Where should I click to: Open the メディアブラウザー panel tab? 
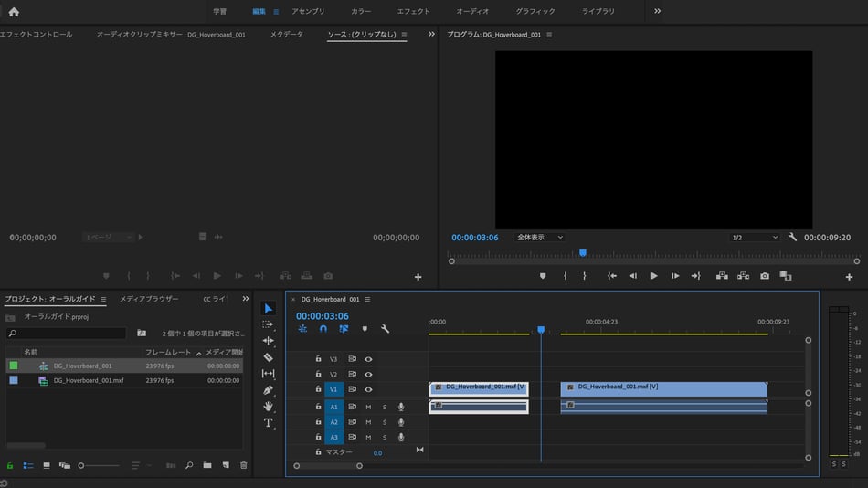(x=149, y=299)
